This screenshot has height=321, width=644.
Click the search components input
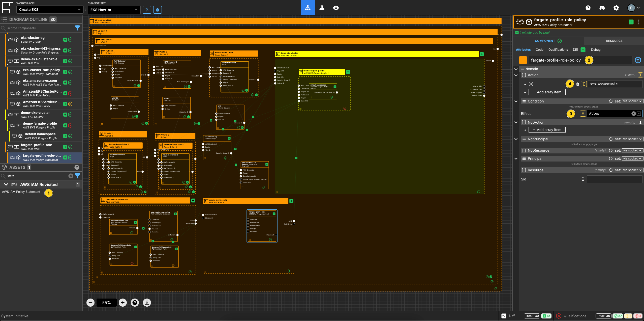(x=39, y=28)
